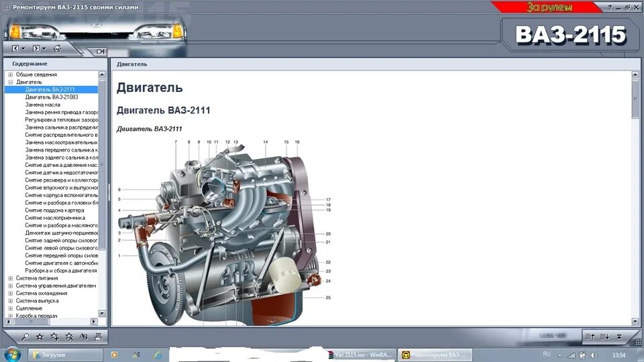644x362 pixels.
Task: Open the "Регулировка тепловых зазоров" topic
Action: tap(61, 120)
